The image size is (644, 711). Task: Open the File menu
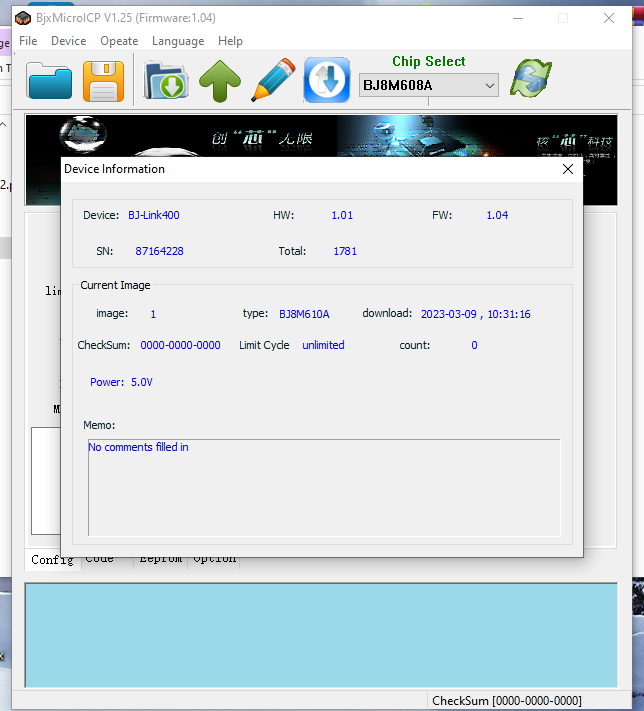click(x=28, y=41)
